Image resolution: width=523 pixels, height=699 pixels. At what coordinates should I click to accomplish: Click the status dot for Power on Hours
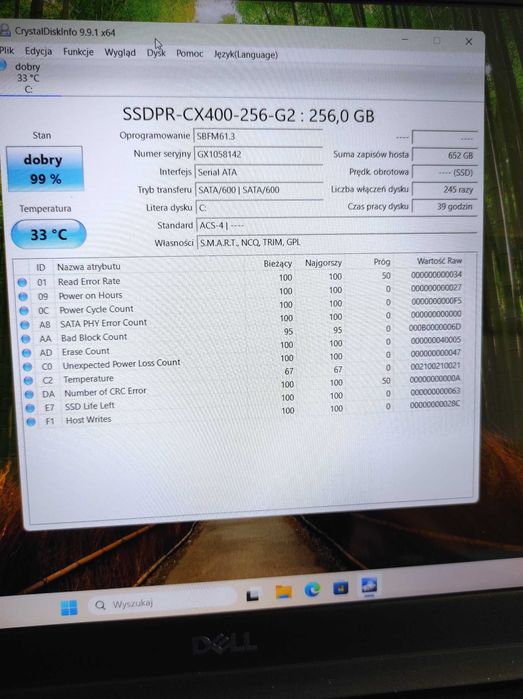[23, 296]
